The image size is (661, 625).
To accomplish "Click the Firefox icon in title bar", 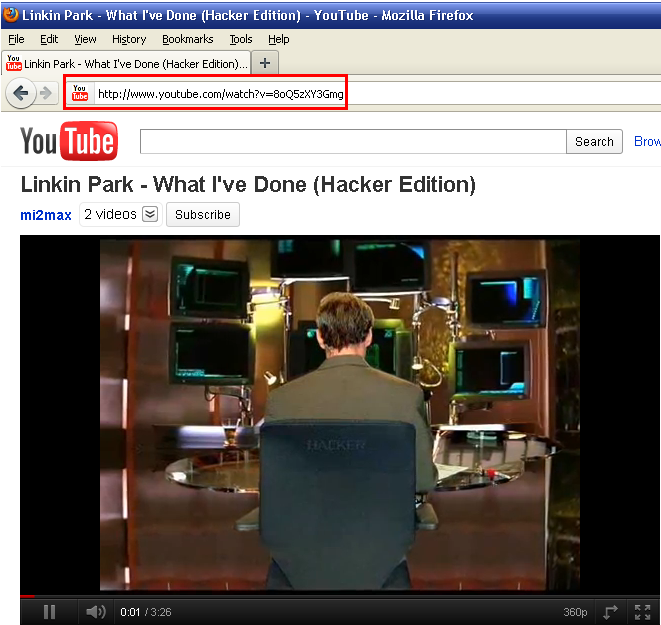I will [11, 14].
